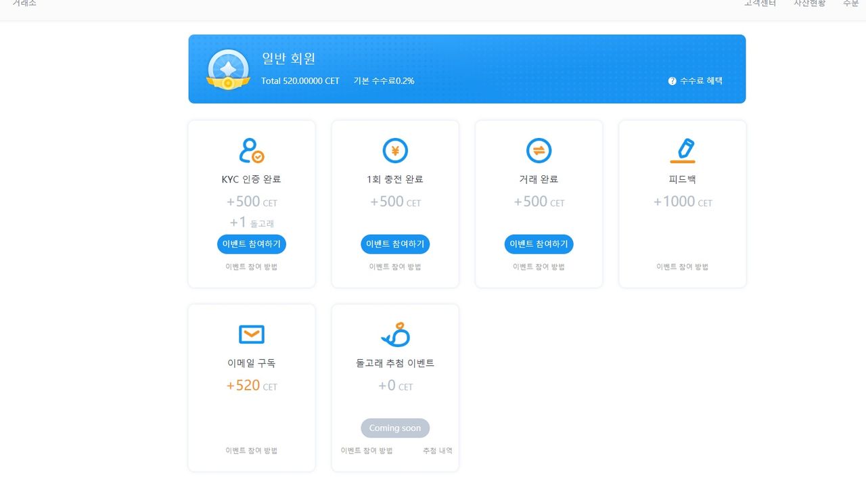866x504 pixels.
Task: Click the +1 돌고래 reward text
Action: click(252, 223)
